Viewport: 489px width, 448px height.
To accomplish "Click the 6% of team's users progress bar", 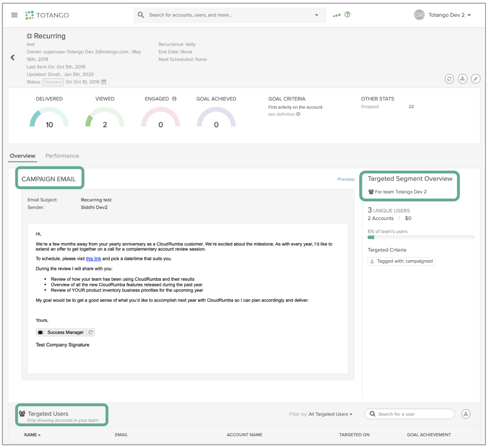I will [421, 238].
